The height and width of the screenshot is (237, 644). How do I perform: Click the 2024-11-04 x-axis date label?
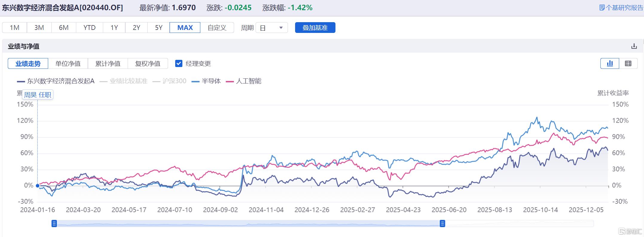pos(266,210)
